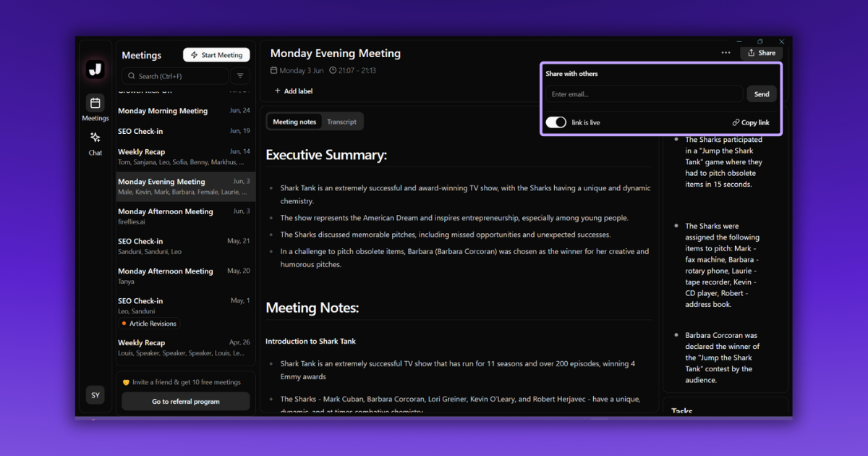Click the plus icon beside Add label
The height and width of the screenshot is (456, 868).
278,91
